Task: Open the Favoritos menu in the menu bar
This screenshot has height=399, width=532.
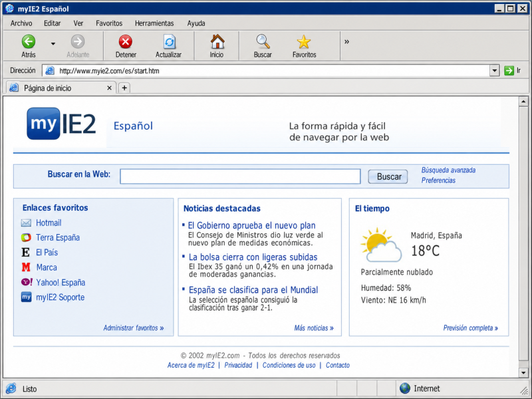Action: pos(109,23)
